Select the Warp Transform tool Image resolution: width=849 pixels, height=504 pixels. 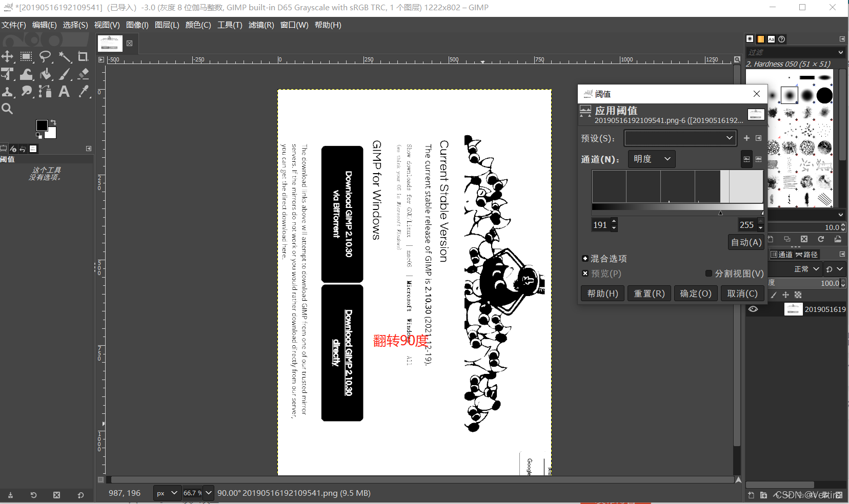[x=26, y=74]
